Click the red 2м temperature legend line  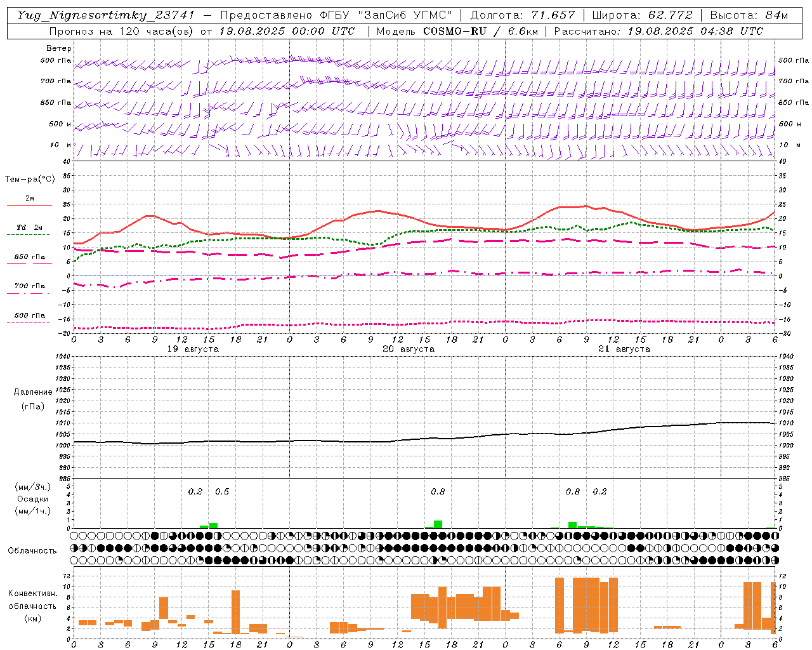(x=29, y=206)
